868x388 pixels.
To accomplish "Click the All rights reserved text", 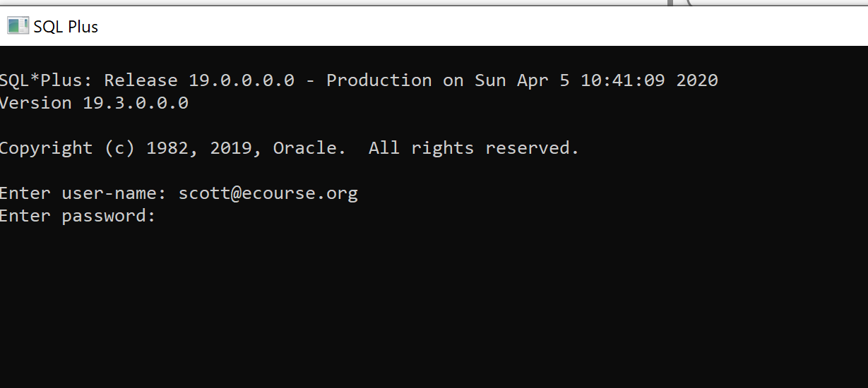I will 473,148.
